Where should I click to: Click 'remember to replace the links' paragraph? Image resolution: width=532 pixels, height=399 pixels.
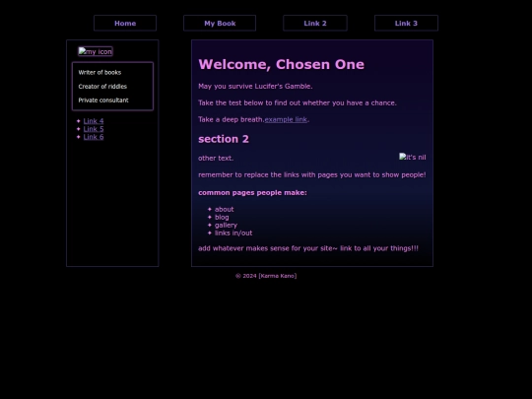311,174
